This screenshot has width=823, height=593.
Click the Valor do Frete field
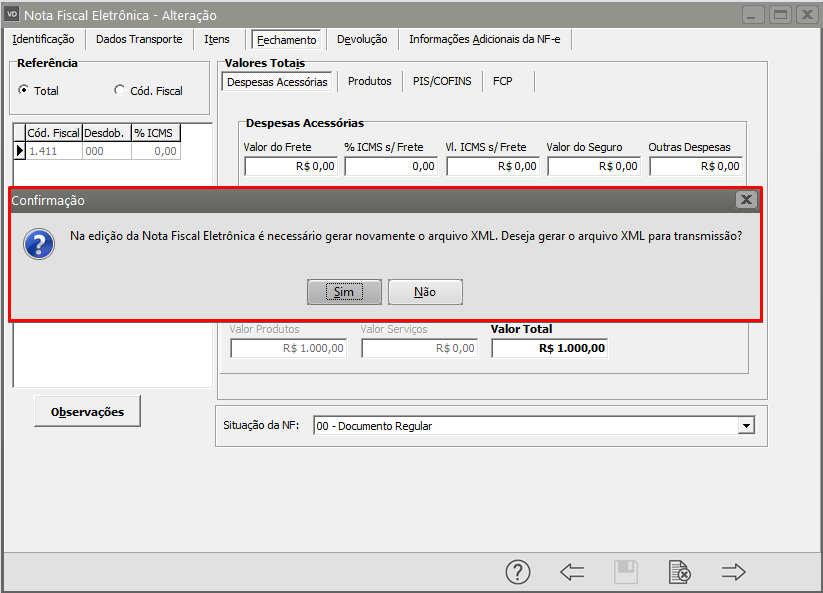coord(290,166)
